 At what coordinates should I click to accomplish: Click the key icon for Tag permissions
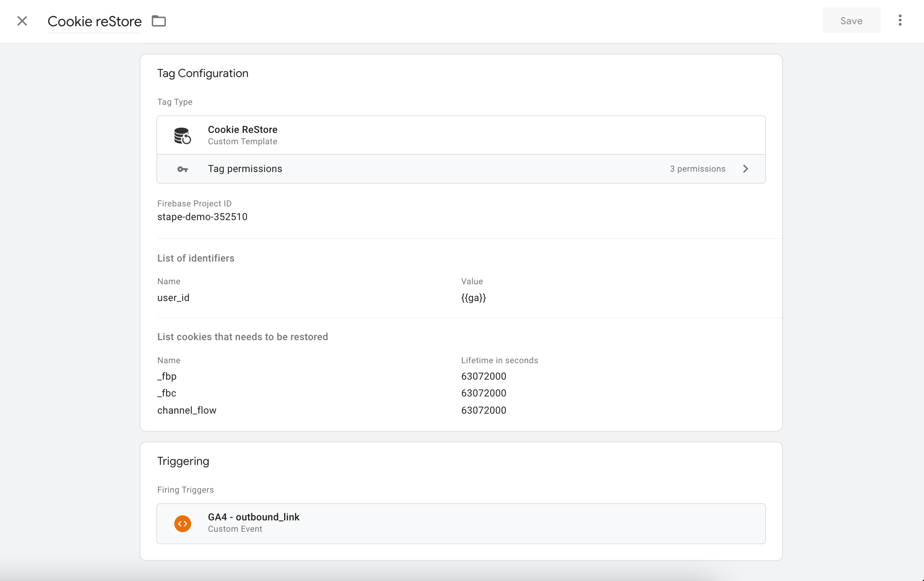tap(183, 169)
